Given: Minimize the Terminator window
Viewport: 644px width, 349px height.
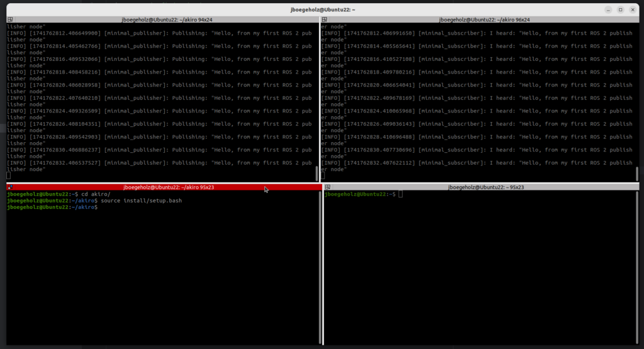Looking at the screenshot, I should [x=608, y=9].
